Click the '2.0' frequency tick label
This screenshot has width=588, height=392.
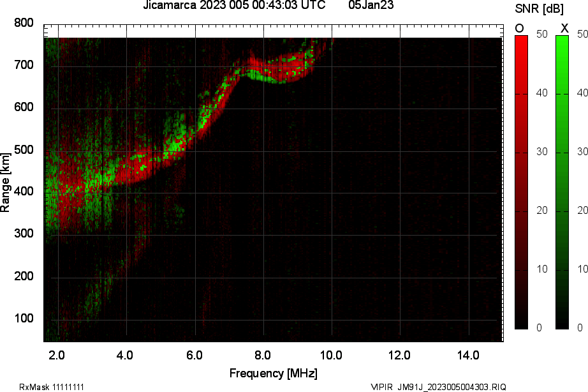pos(57,355)
